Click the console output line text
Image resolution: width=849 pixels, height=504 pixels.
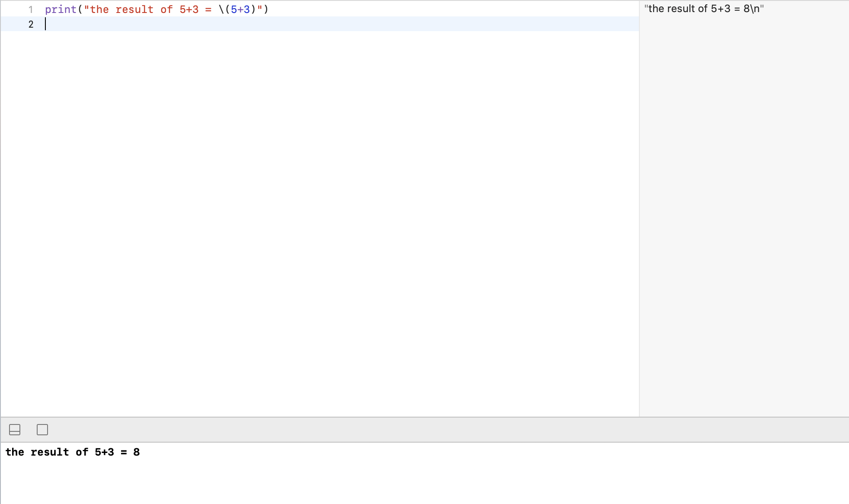pos(72,452)
